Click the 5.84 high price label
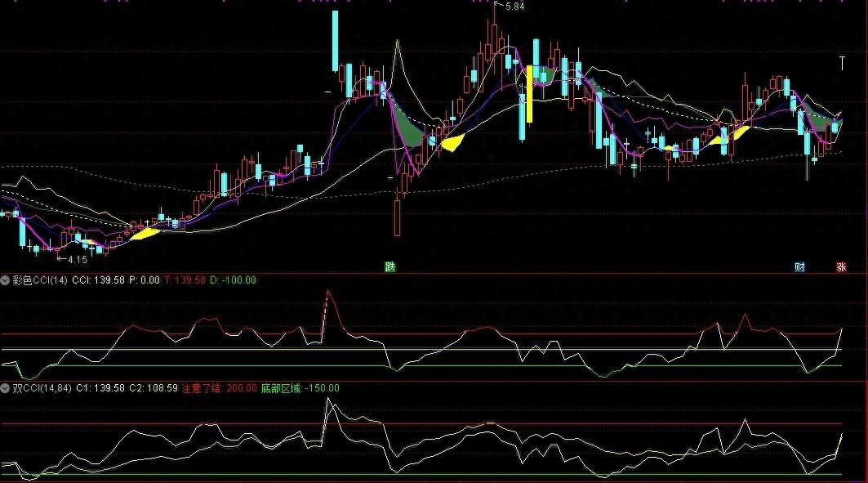Screen dimensions: 868x483 click(514, 7)
